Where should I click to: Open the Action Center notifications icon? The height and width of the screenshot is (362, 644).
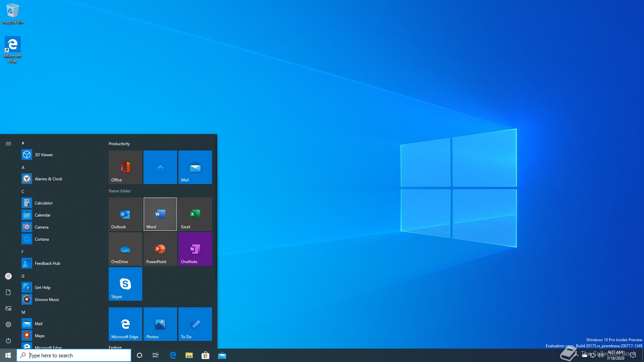[633, 355]
